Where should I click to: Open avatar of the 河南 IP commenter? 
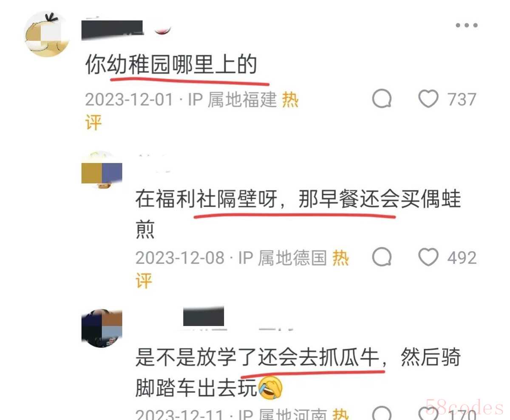click(x=102, y=328)
